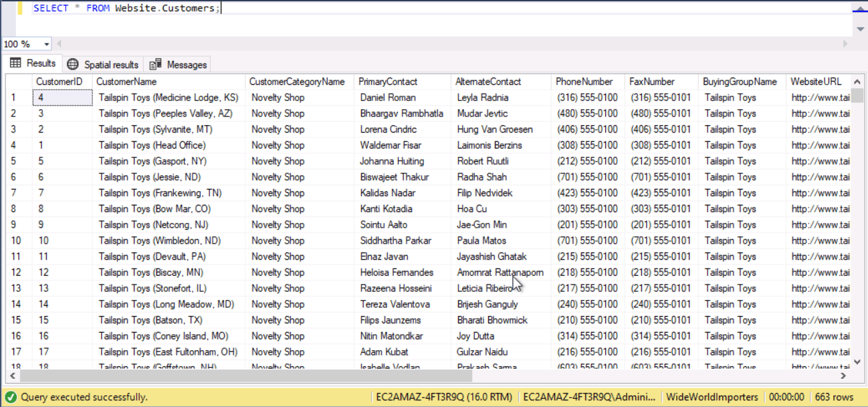Select the Nitin Matondkar cell
Viewport: 868px width, 407px height.
[x=403, y=336]
